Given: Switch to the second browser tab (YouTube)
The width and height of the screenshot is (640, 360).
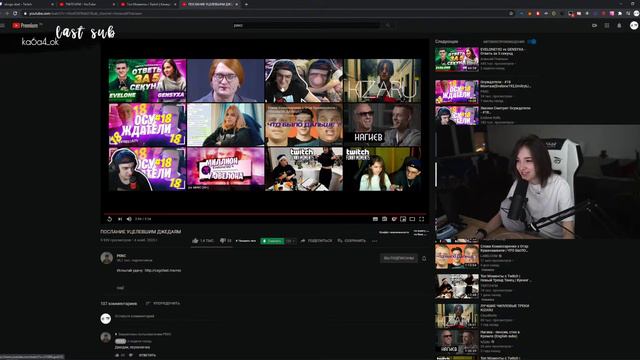Looking at the screenshot, I should coord(86,4).
